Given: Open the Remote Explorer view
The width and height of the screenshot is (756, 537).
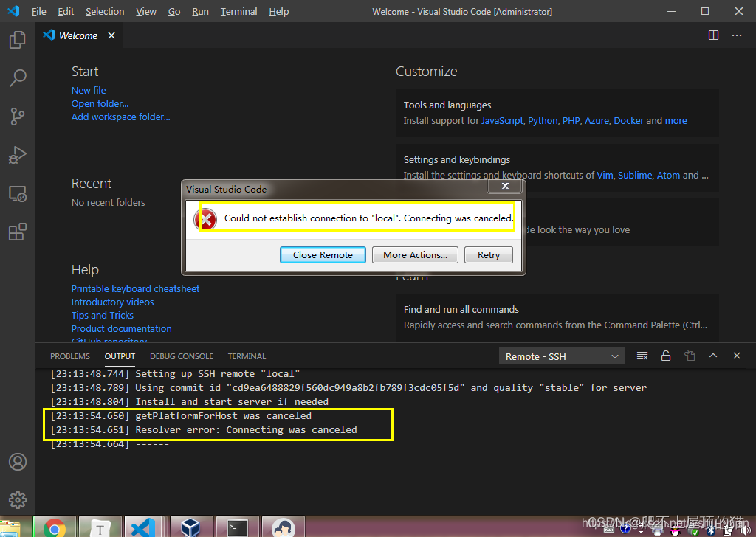Looking at the screenshot, I should tap(18, 193).
